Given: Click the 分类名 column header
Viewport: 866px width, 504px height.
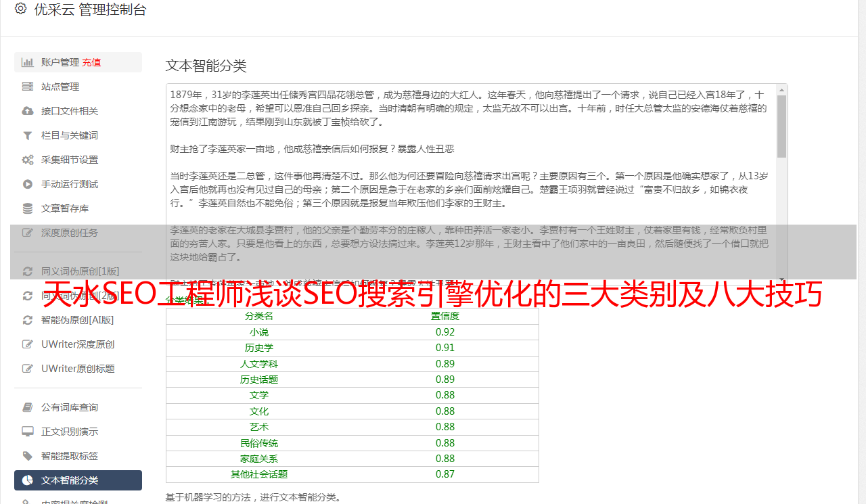Looking at the screenshot, I should [259, 316].
